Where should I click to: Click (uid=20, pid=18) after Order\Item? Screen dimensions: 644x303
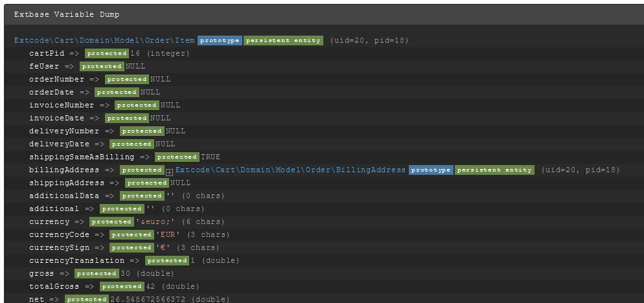[x=370, y=40]
